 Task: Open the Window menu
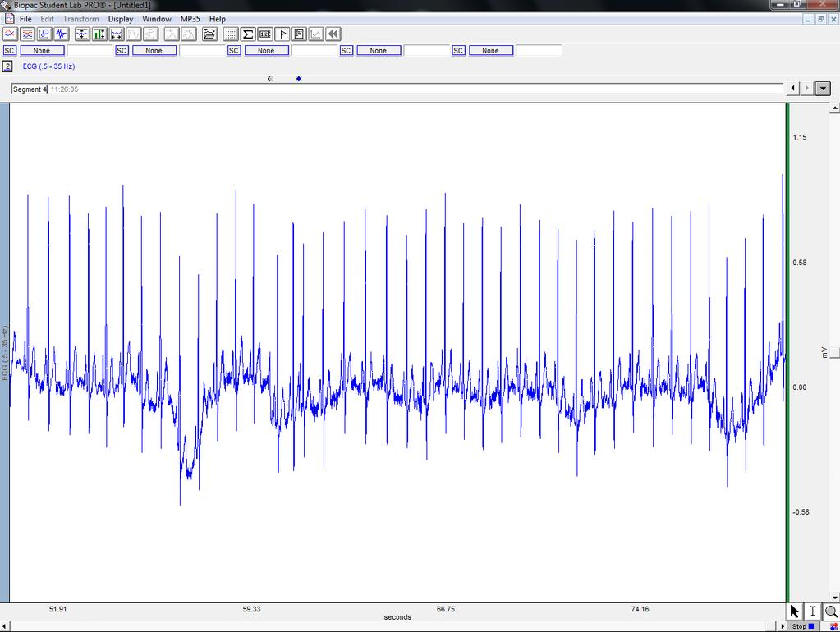pos(157,19)
